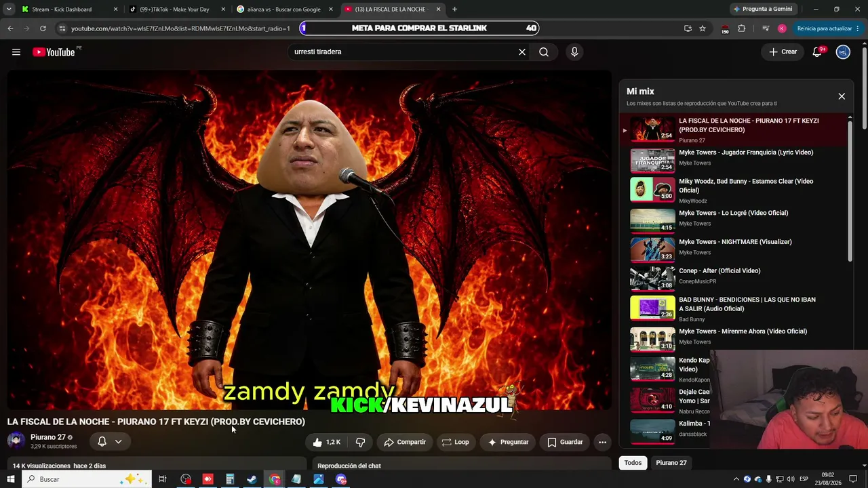Viewport: 868px width, 488px height.
Task: Click the browser address bar URL
Action: click(x=180, y=28)
